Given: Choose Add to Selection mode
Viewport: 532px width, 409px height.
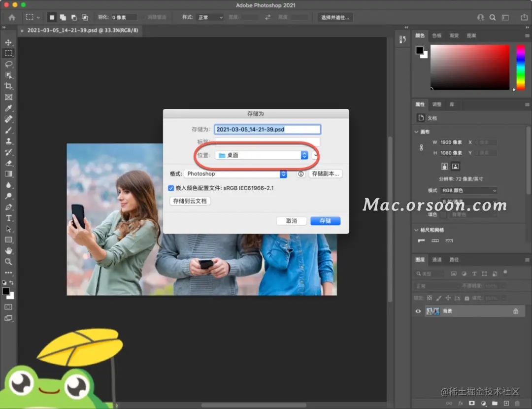Looking at the screenshot, I should (63, 17).
